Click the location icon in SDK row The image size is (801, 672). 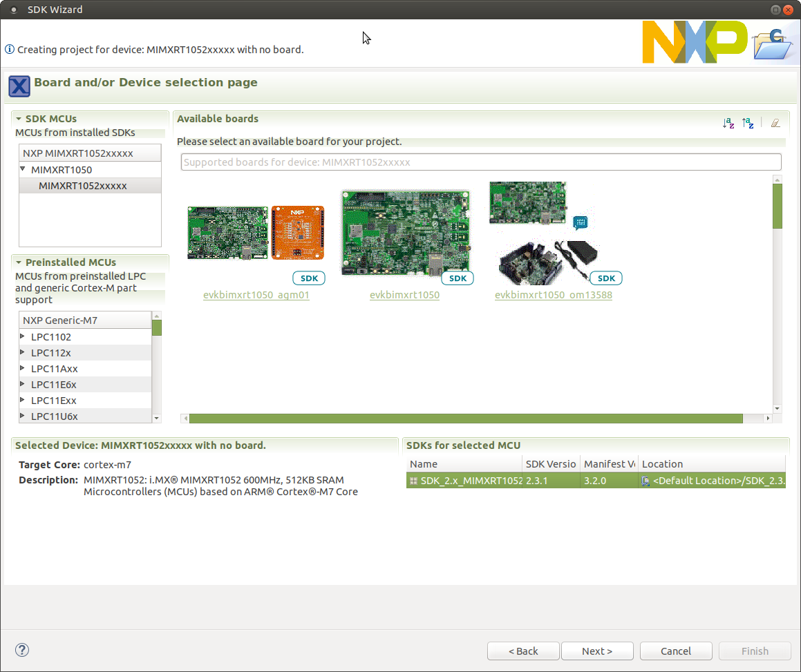[645, 481]
